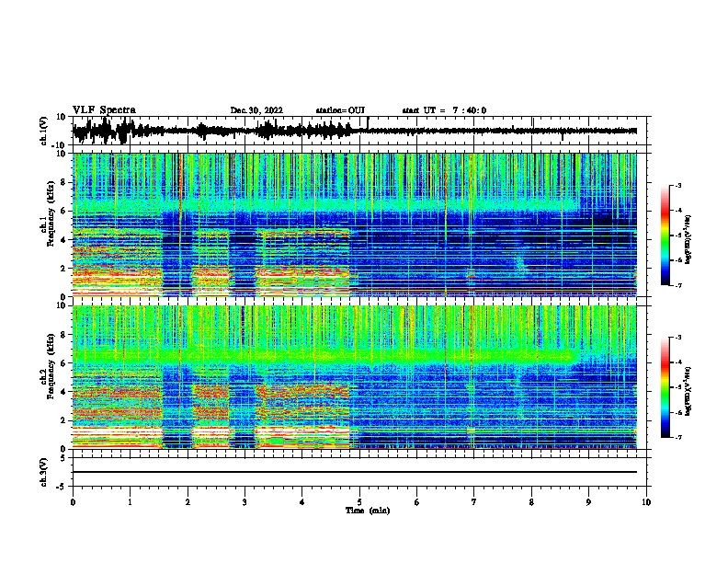Click the ch.1 spectrogram color scale bar
728x563 pixels.
point(665,236)
